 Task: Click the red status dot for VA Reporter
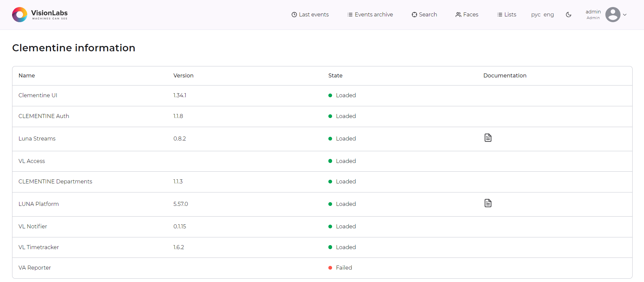[330, 268]
